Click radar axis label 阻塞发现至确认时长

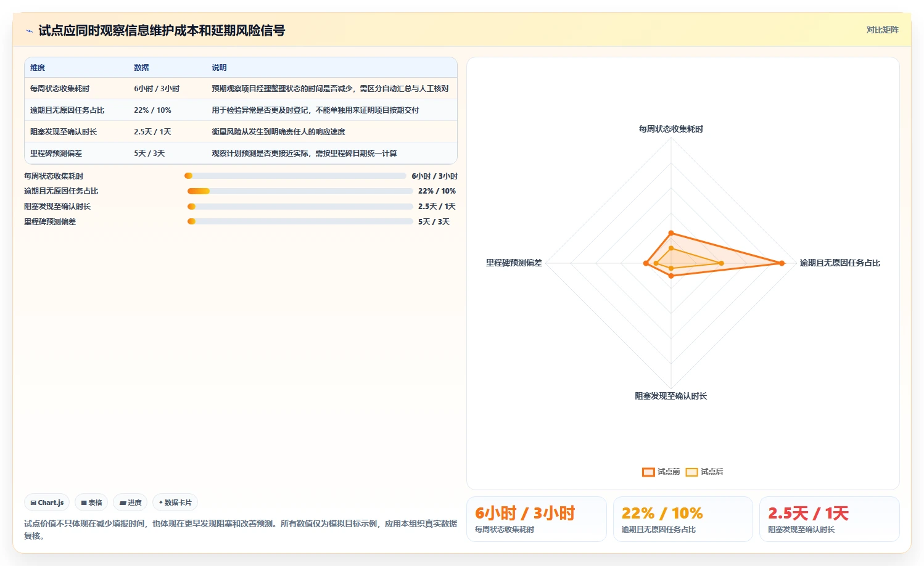tap(671, 396)
